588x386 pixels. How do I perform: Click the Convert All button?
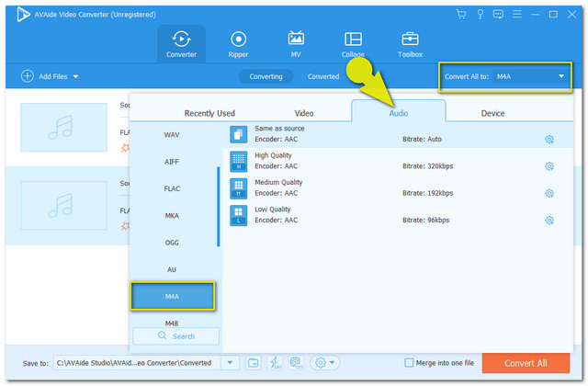526,363
